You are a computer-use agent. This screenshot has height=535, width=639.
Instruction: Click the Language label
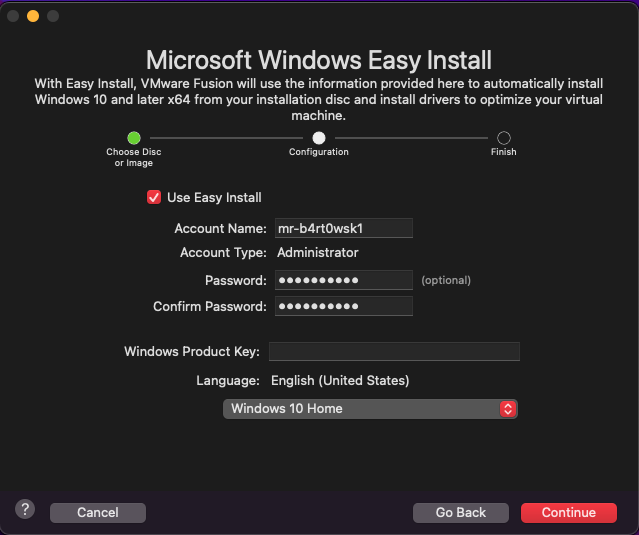[x=228, y=381]
